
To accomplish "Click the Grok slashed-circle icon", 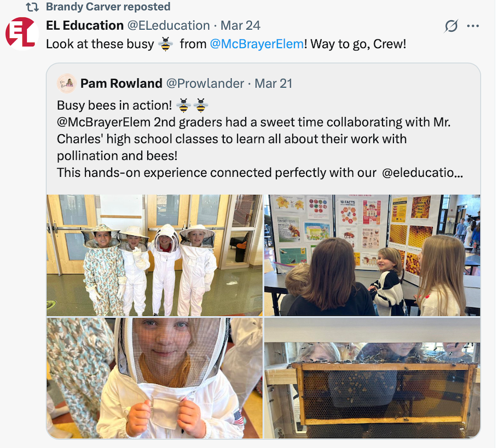I will pos(451,26).
